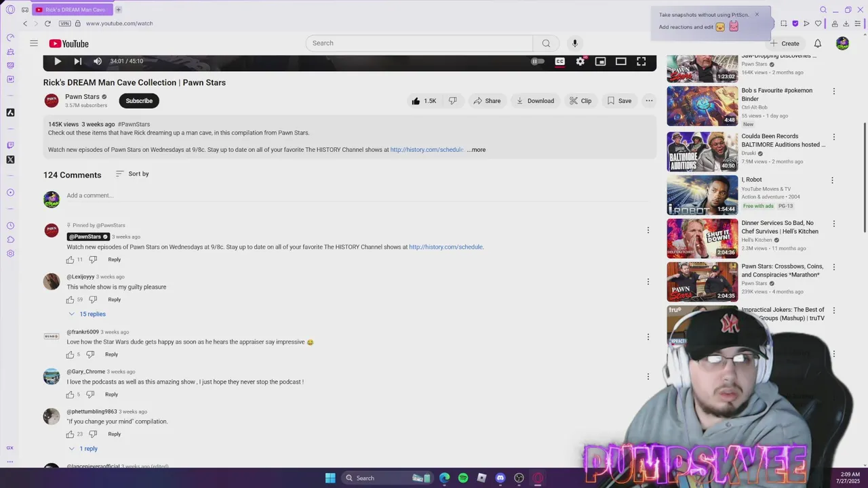Image resolution: width=868 pixels, height=488 pixels.
Task: Search with your voice microphone
Action: [x=575, y=43]
